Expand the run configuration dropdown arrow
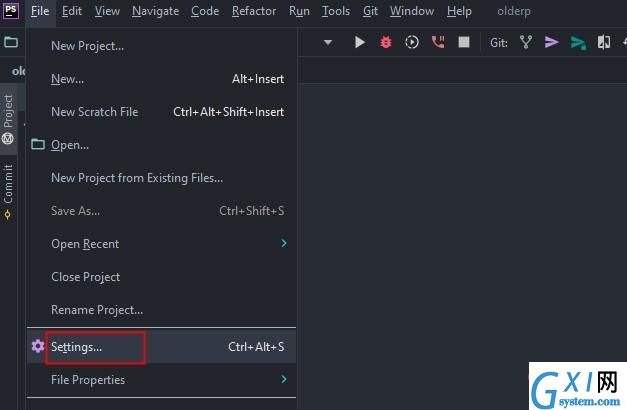The height and width of the screenshot is (410, 627). pyautogui.click(x=328, y=42)
